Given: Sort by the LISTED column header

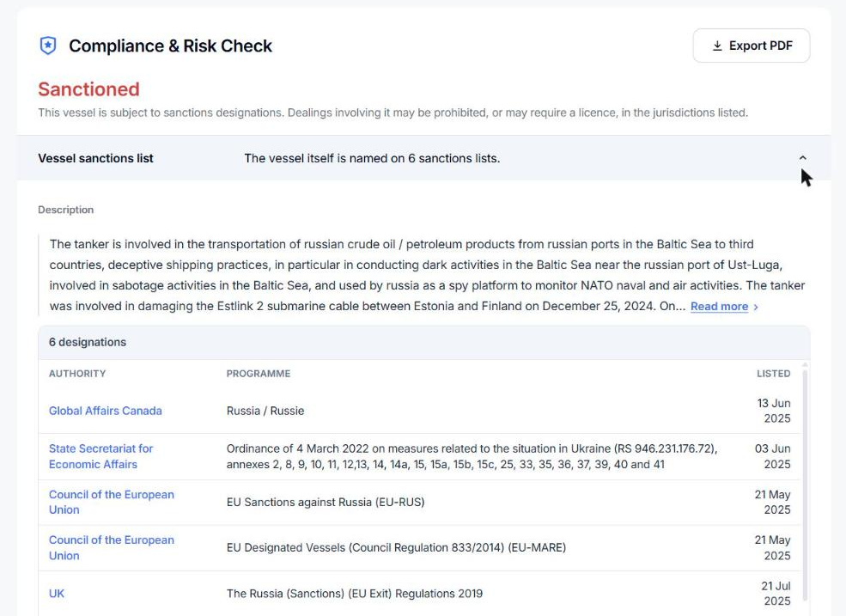Looking at the screenshot, I should 773,374.
